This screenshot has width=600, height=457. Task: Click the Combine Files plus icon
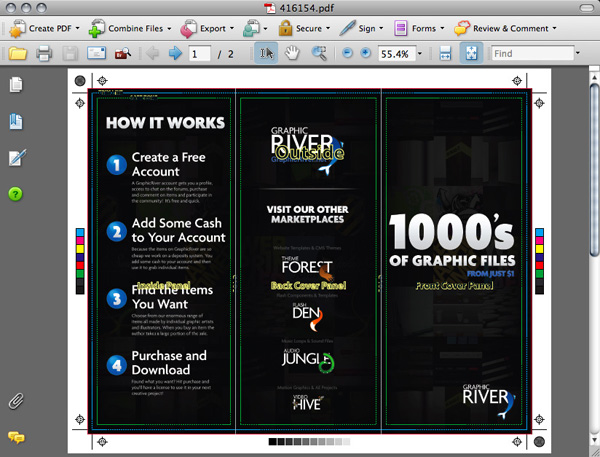tap(96, 29)
